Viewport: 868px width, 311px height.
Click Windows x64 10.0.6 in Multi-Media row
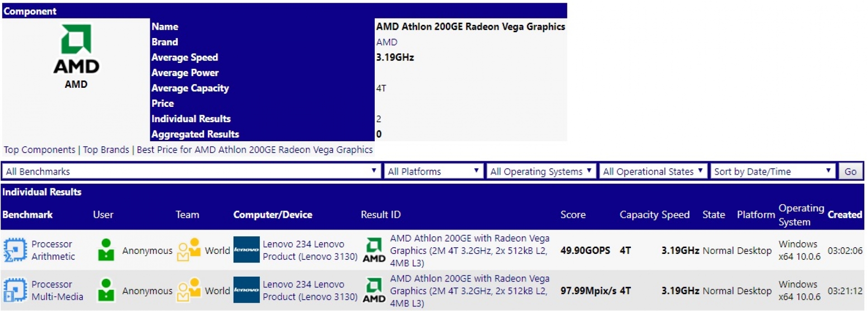(799, 291)
